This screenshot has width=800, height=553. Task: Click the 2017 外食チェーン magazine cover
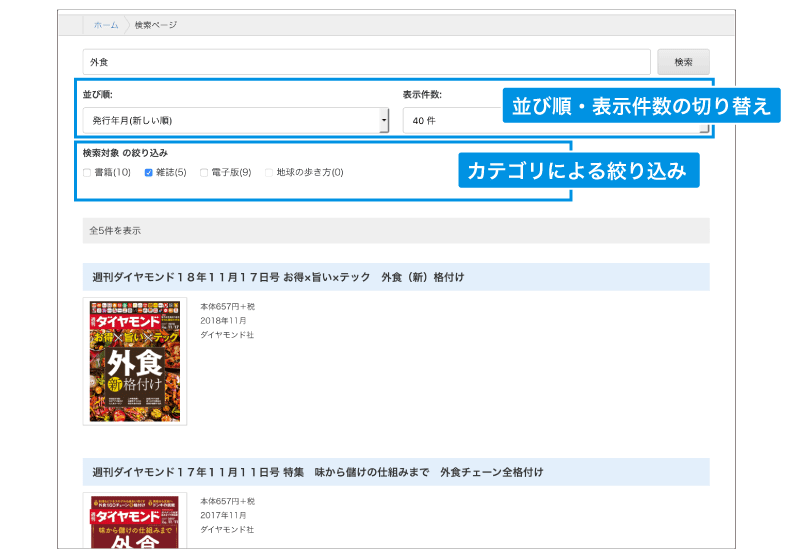pos(135,520)
